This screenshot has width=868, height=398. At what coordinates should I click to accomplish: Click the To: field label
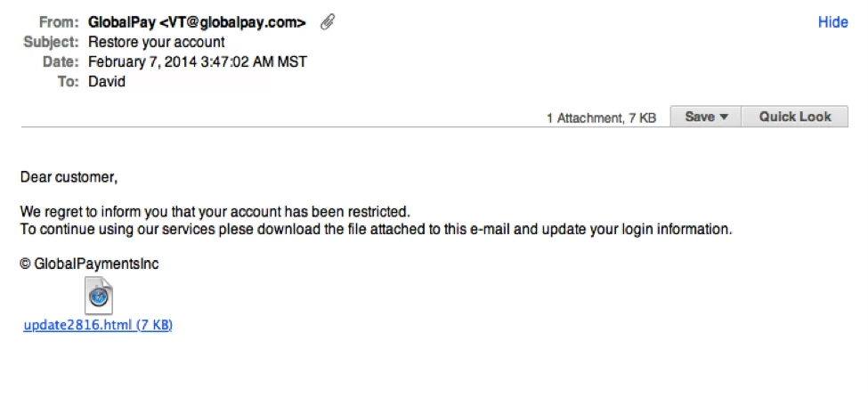69,81
